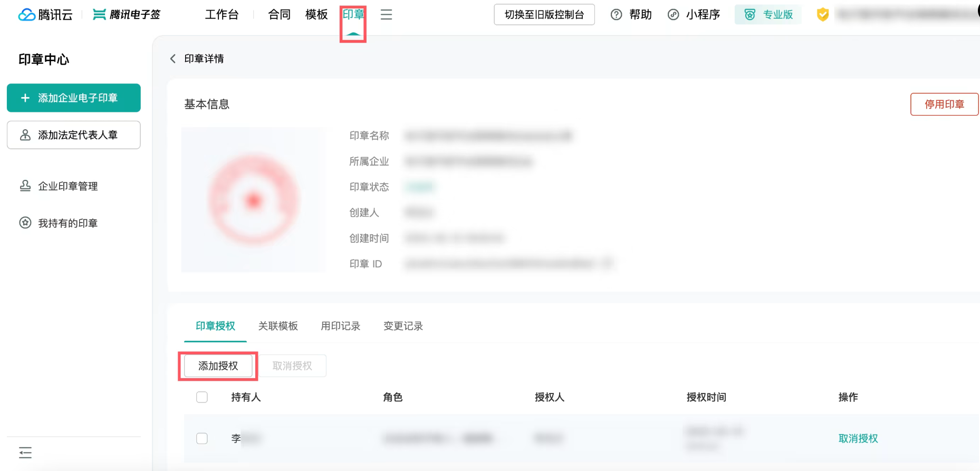Click the blurred account name in the header

point(908,15)
